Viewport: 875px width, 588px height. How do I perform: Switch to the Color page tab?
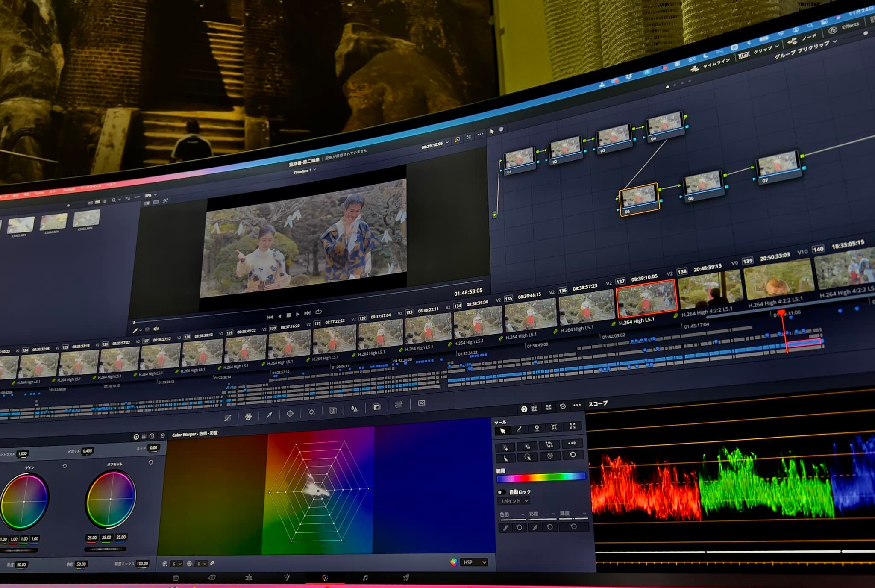coord(325,578)
